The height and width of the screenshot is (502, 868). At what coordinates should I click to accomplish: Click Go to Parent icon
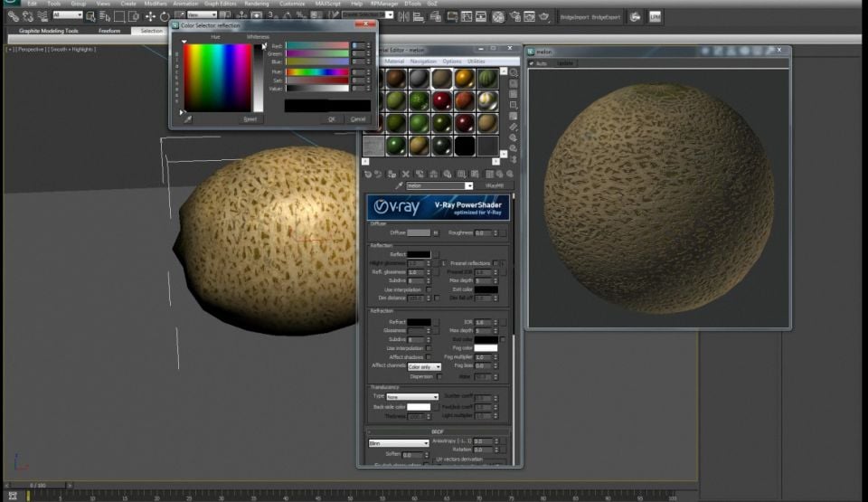coord(500,174)
